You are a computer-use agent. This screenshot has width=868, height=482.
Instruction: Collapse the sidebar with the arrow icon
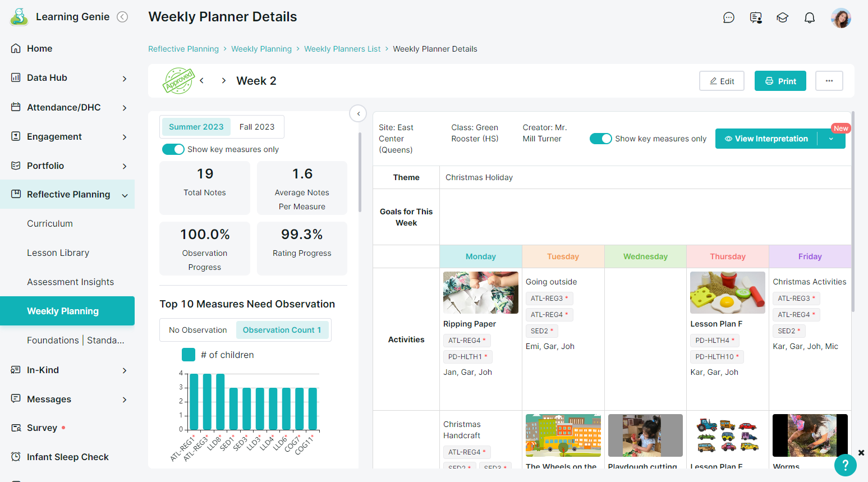click(122, 17)
